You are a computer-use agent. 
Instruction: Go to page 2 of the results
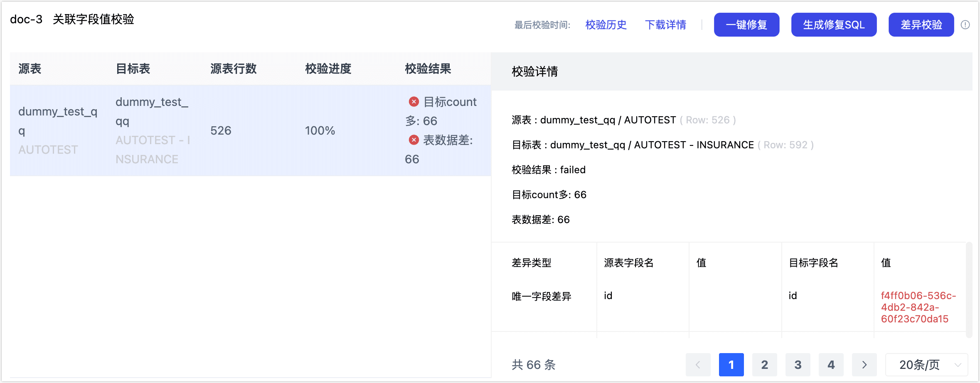pyautogui.click(x=764, y=365)
